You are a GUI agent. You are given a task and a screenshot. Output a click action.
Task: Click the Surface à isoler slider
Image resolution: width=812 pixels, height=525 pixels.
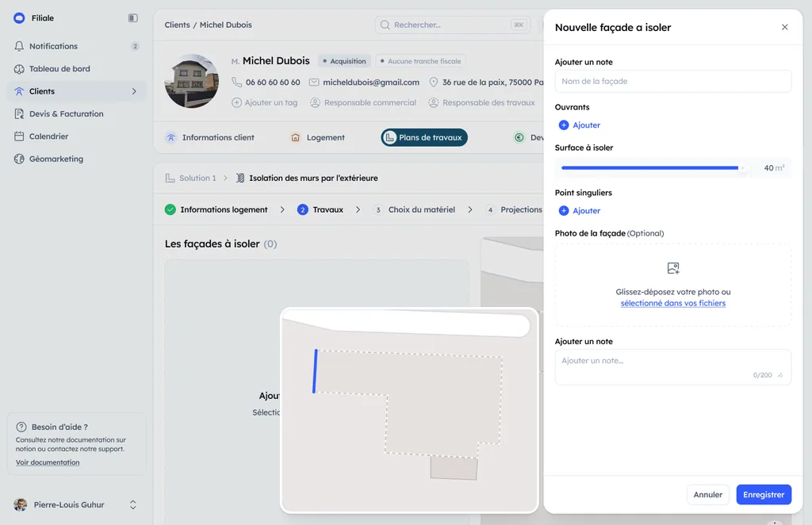(653, 168)
